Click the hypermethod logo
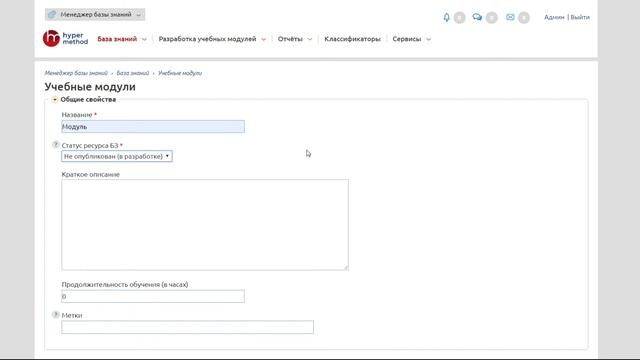The image size is (640, 360). coord(65,38)
